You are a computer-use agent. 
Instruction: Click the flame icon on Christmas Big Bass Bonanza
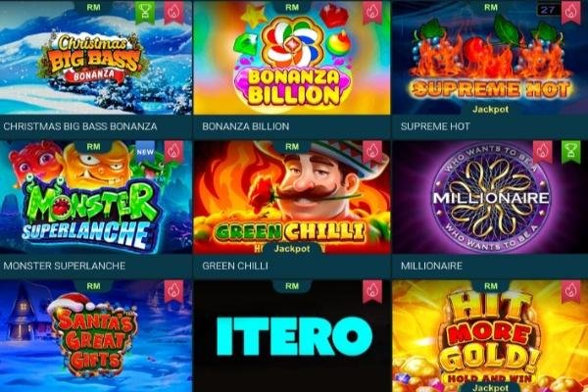pyautogui.click(x=174, y=12)
